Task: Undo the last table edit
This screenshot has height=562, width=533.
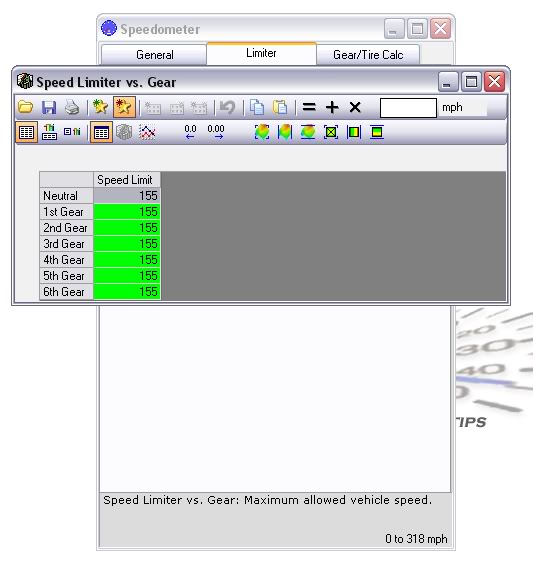Action: [227, 107]
